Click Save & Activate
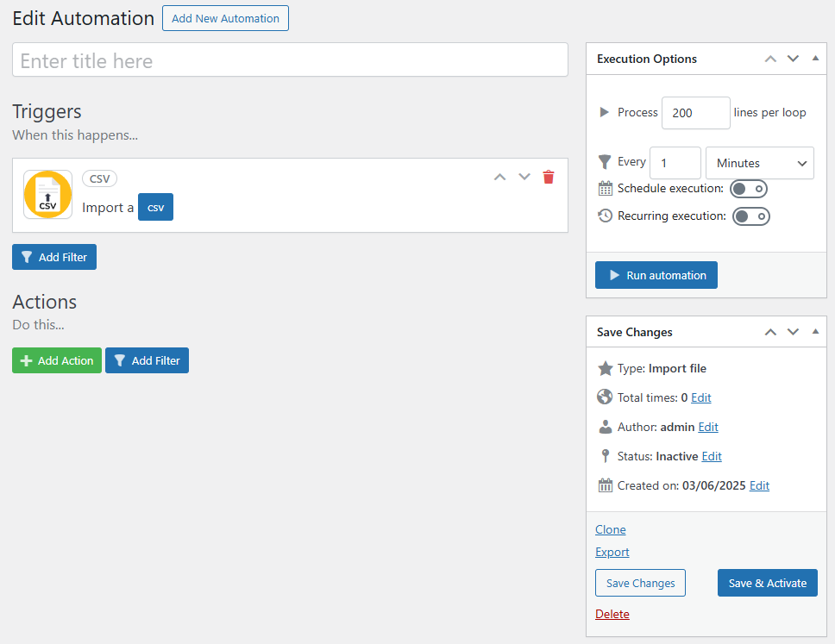 (767, 583)
